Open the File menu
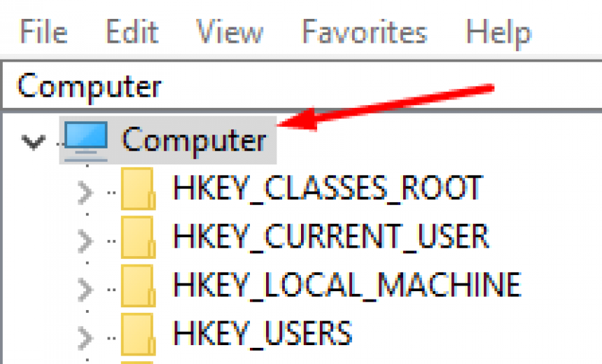602x364 pixels. tap(43, 31)
